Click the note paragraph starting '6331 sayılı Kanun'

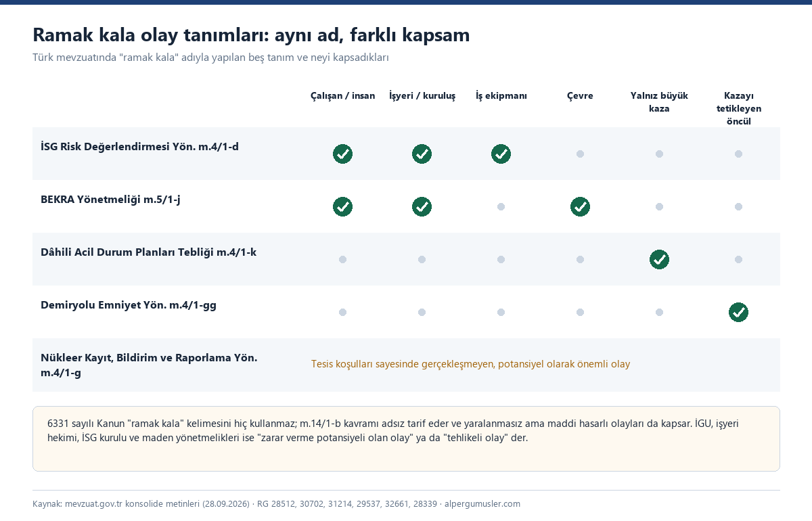point(393,431)
